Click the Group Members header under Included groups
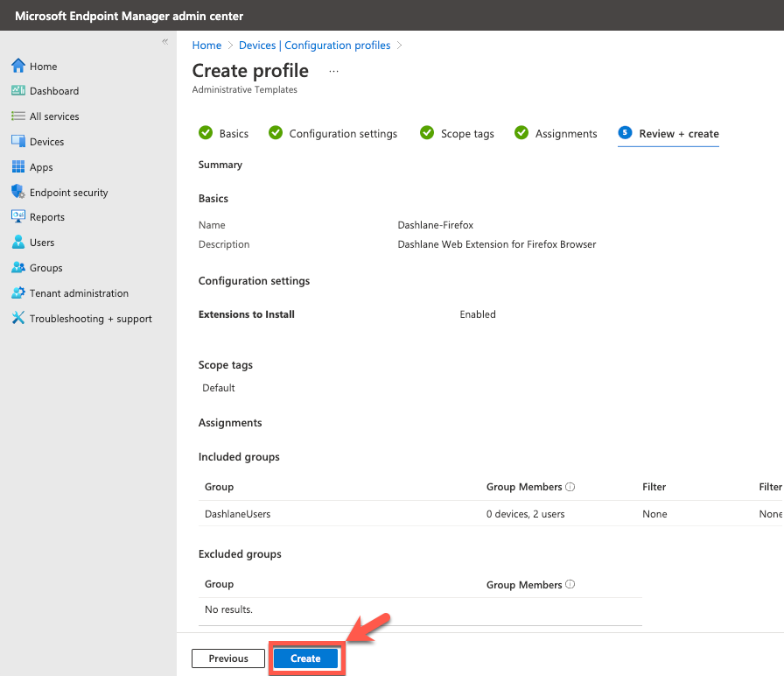Screen dimensions: 784x676 [x=524, y=487]
